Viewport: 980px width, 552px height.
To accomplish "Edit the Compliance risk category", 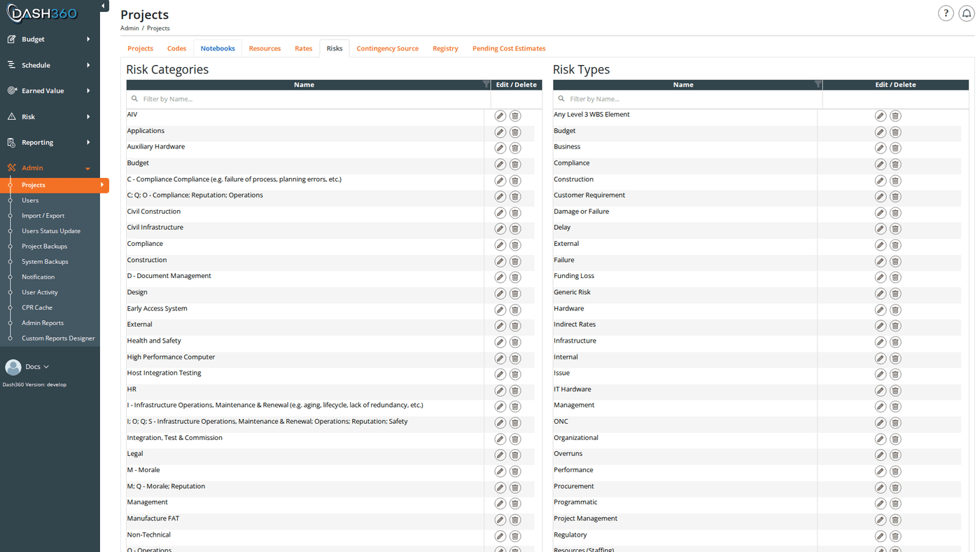I will (500, 245).
